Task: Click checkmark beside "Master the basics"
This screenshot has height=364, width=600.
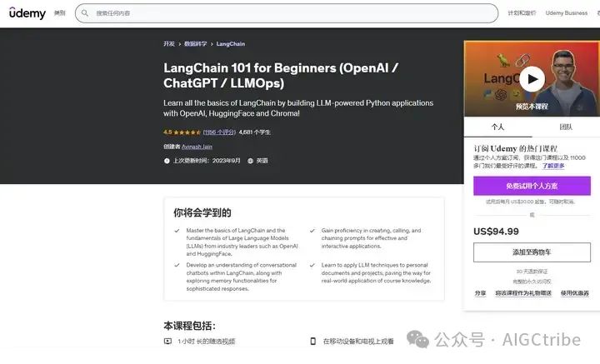Action: [177, 231]
